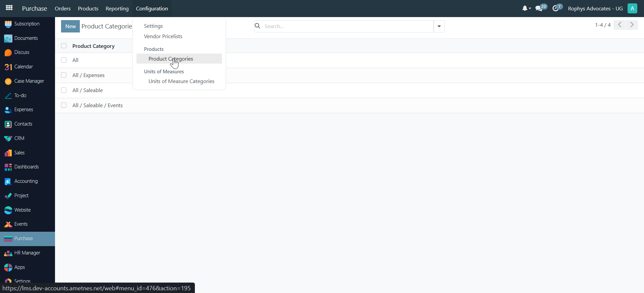Open the apps grid menu icon
The image size is (644, 293).
(x=9, y=8)
